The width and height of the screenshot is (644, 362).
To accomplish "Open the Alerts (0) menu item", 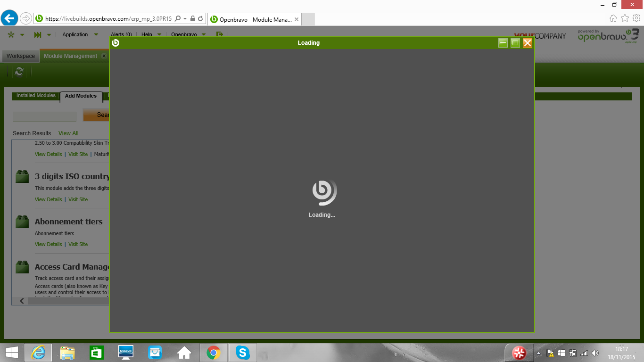I will [121, 34].
